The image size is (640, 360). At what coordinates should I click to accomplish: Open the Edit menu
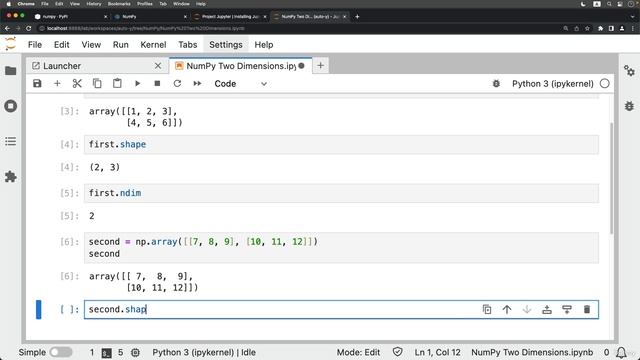pyautogui.click(x=62, y=45)
